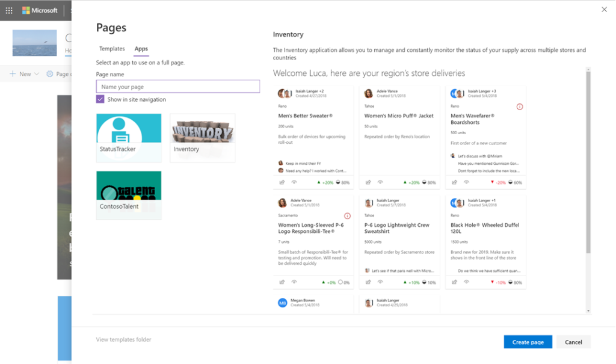The width and height of the screenshot is (616, 364).
Task: Open the Microsoft app launcher waffle
Action: [9, 10]
